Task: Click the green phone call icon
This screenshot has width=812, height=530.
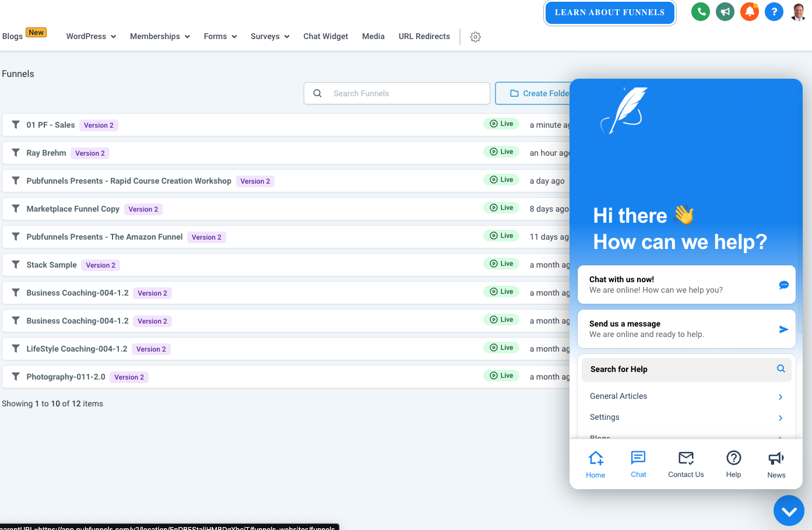Action: coord(700,12)
